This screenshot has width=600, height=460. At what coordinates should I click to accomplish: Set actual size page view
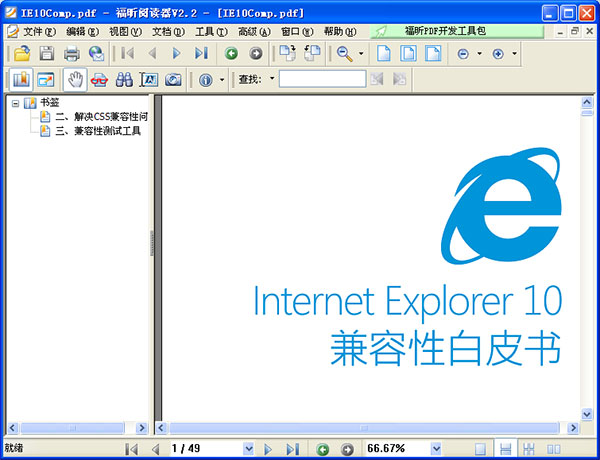(x=384, y=53)
